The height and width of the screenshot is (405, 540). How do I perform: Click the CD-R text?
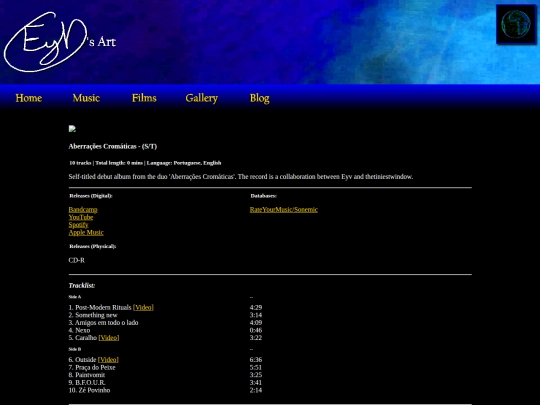(x=76, y=260)
